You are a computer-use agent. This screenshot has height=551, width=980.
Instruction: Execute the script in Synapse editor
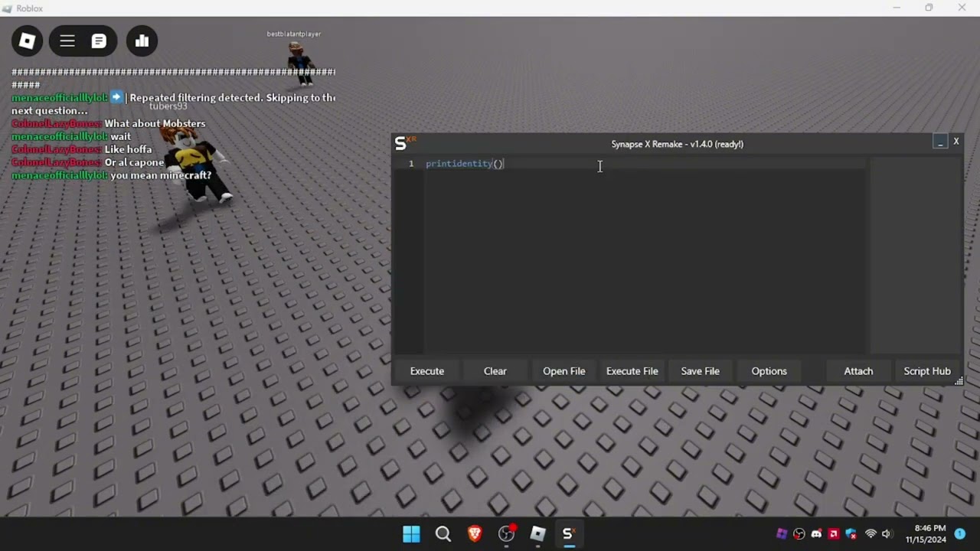(427, 371)
